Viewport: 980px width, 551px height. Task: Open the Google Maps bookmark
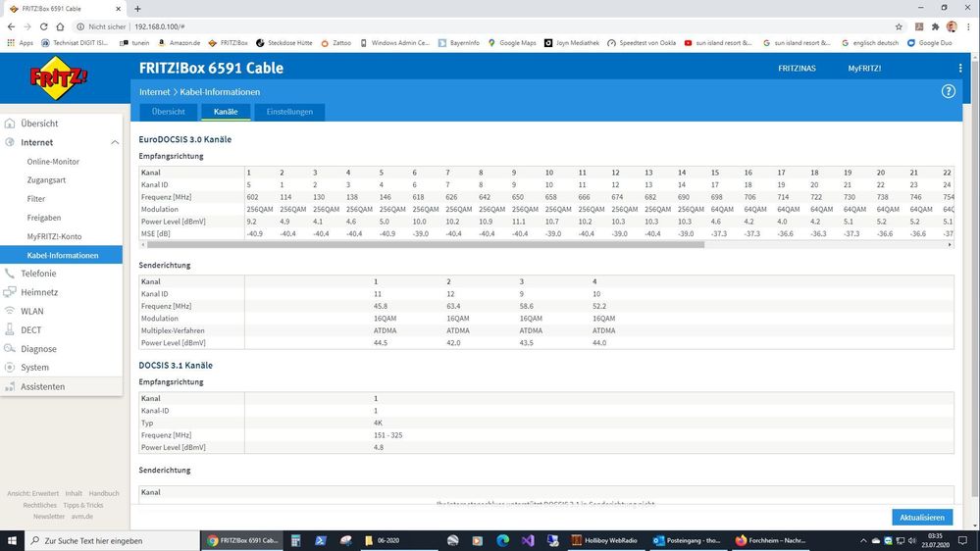512,43
